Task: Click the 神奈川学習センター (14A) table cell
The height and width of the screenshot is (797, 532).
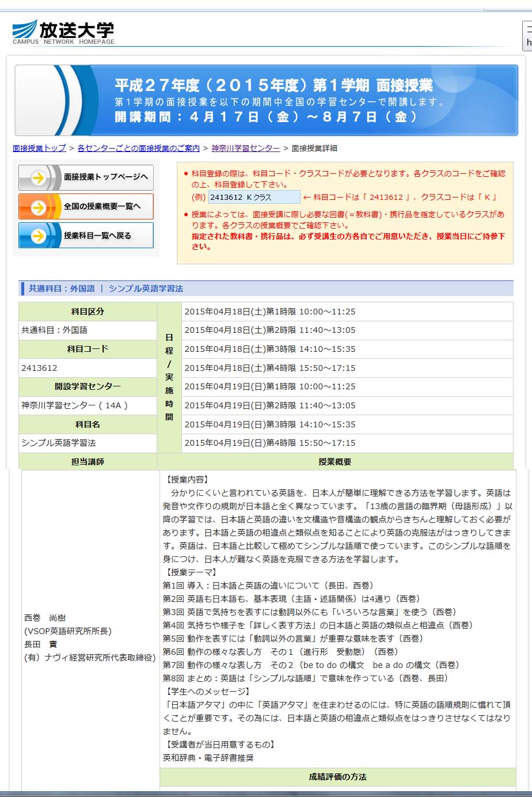Action: [x=88, y=405]
